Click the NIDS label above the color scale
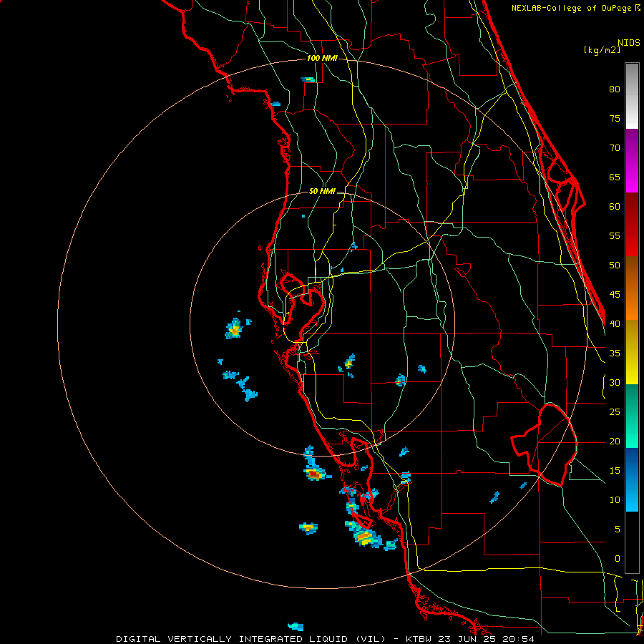Image resolution: width=644 pixels, height=644 pixels. [629, 42]
